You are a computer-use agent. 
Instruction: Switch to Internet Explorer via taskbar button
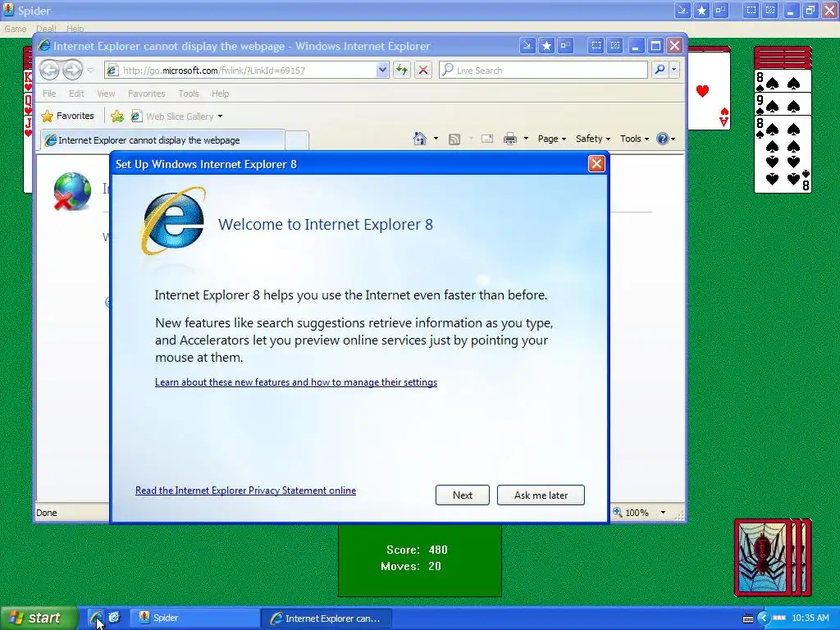(x=326, y=618)
